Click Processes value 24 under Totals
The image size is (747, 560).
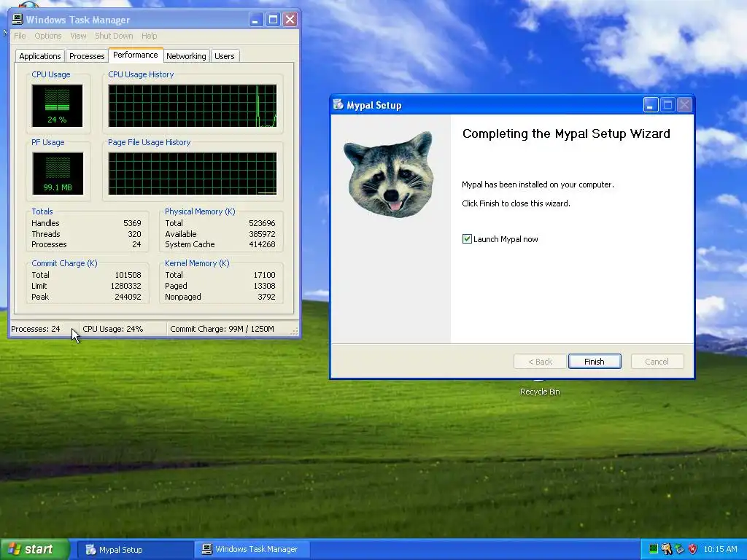click(136, 244)
